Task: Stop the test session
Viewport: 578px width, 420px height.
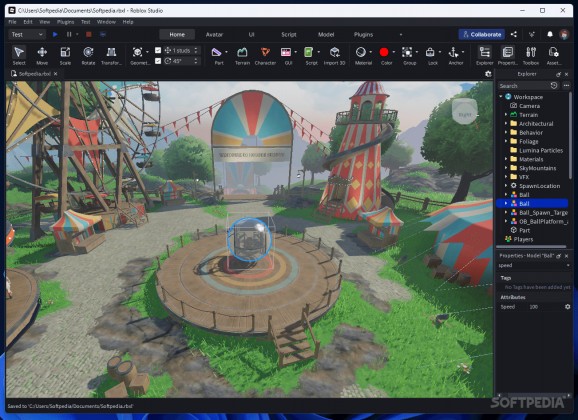Action: tap(89, 34)
